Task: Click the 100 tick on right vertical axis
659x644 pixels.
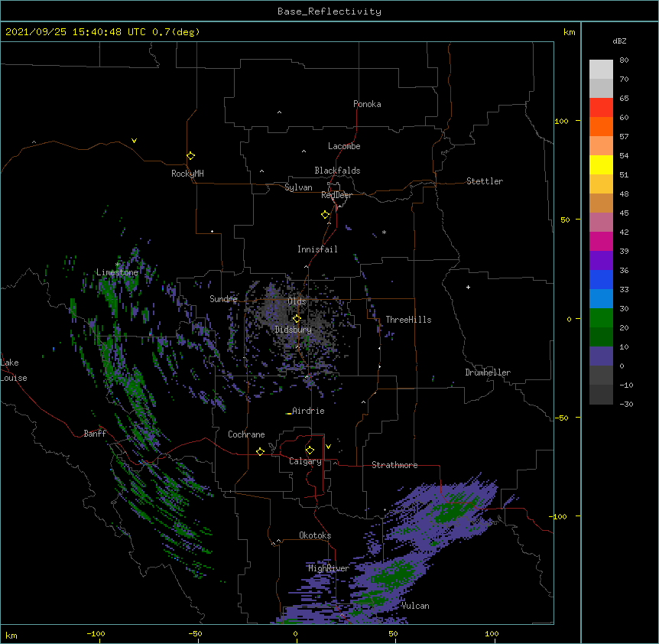Action: 561,122
